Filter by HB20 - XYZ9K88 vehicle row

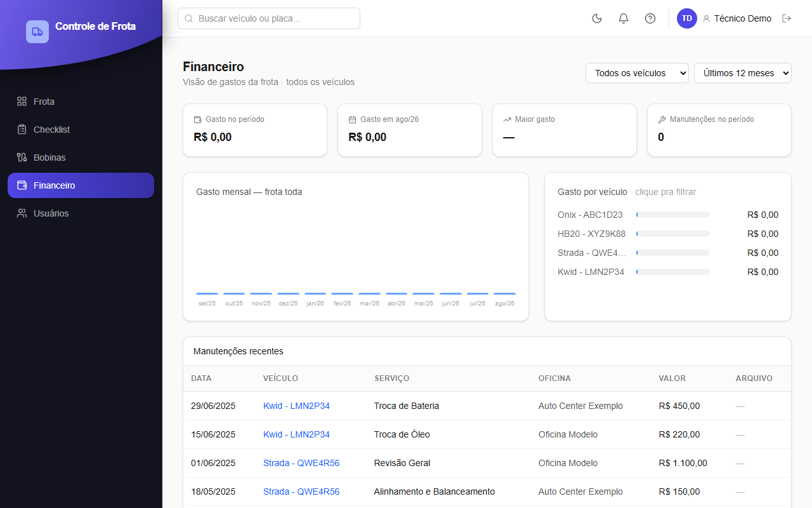point(668,234)
